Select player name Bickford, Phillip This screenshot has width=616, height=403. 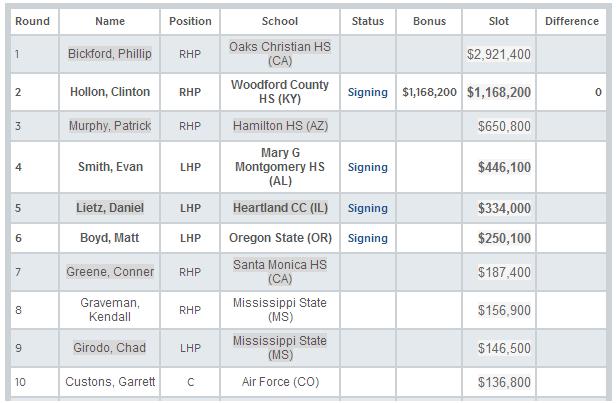click(x=110, y=54)
